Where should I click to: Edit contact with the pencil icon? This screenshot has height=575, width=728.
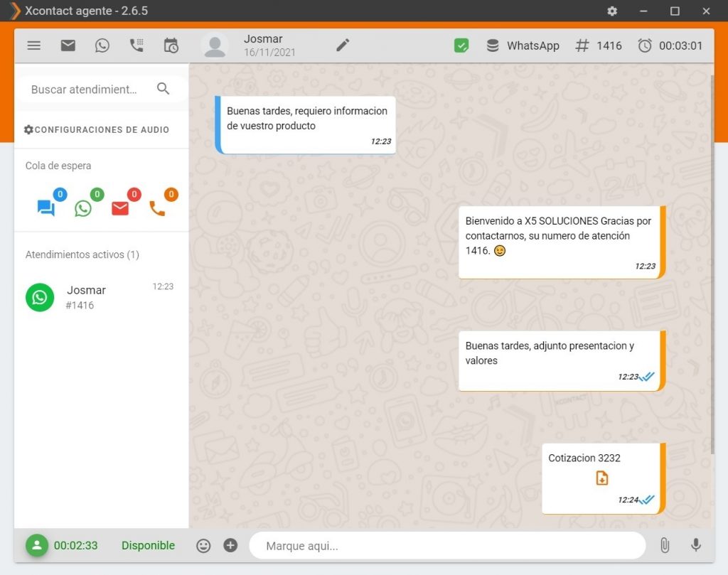343,45
